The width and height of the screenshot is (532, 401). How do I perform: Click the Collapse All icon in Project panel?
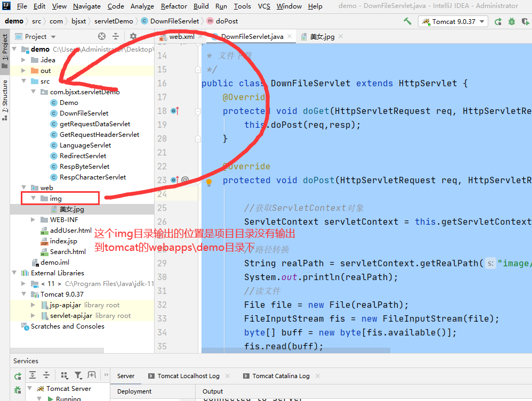pos(116,36)
